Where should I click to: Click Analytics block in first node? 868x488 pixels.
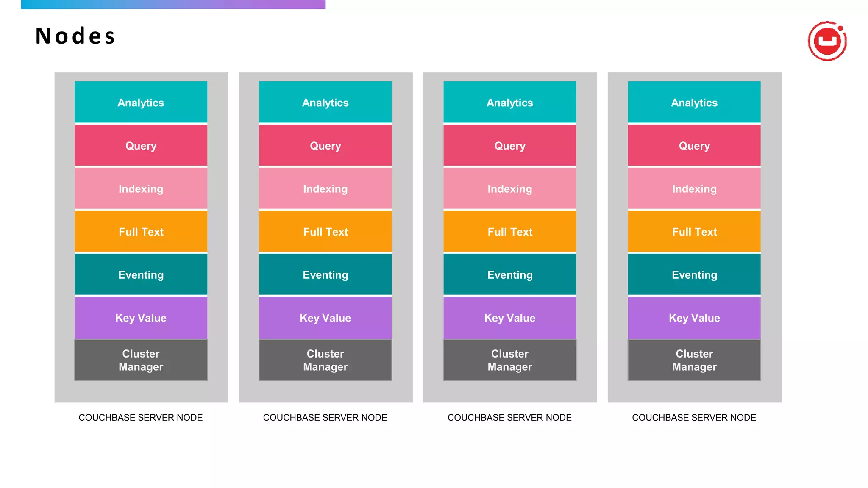141,102
